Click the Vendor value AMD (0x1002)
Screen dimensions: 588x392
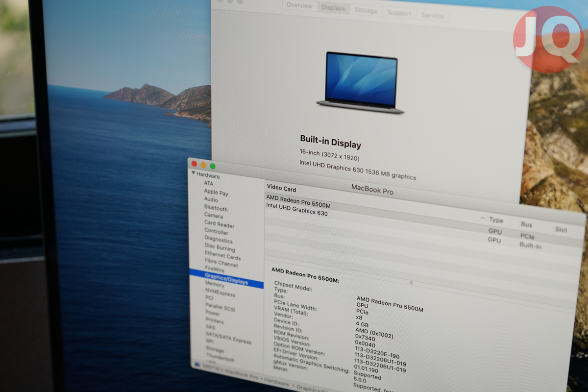point(374,333)
